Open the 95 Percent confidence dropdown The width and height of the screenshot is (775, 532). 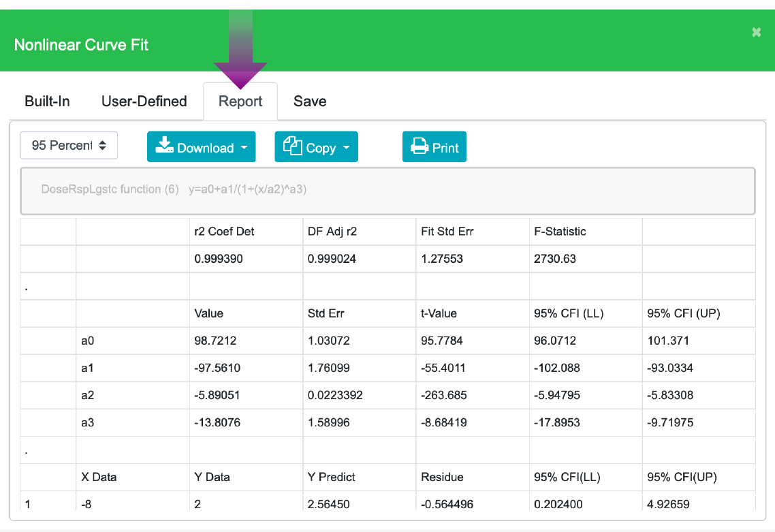tap(69, 145)
